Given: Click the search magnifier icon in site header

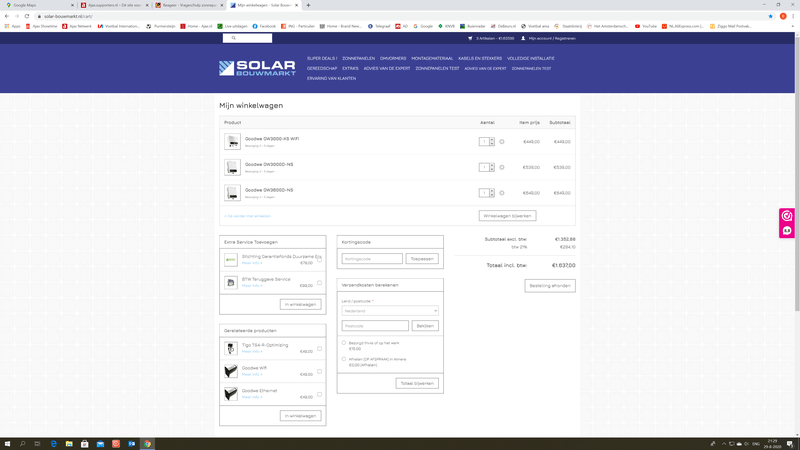Looking at the screenshot, I should coord(234,38).
